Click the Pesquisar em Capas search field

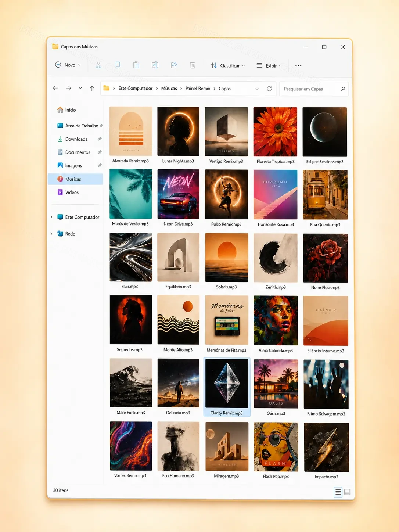[x=314, y=89]
